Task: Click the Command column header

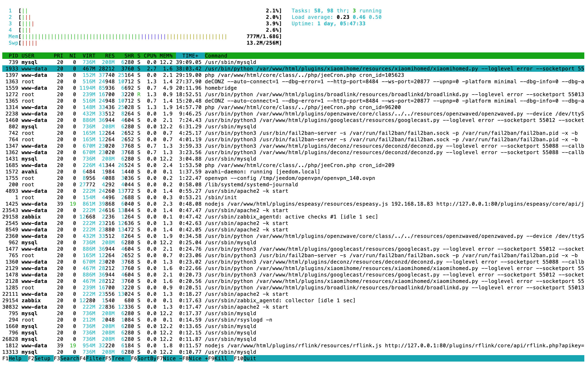Action: coord(216,56)
